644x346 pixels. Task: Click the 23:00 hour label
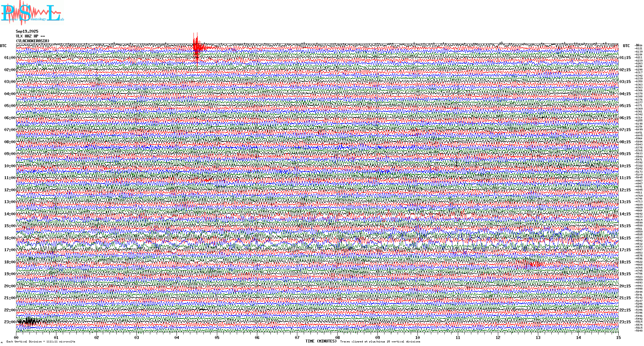[x=10, y=322]
